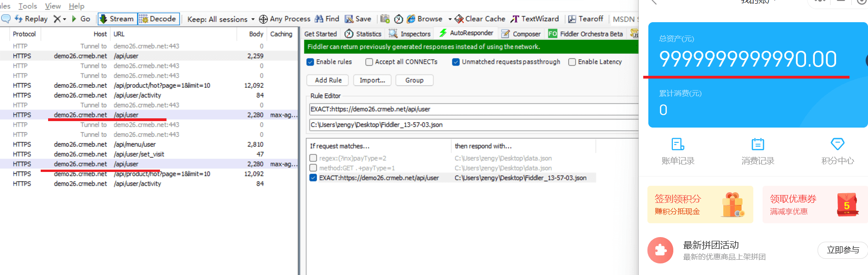Enable the method:GET payType=1 rule checkbox

coord(313,168)
